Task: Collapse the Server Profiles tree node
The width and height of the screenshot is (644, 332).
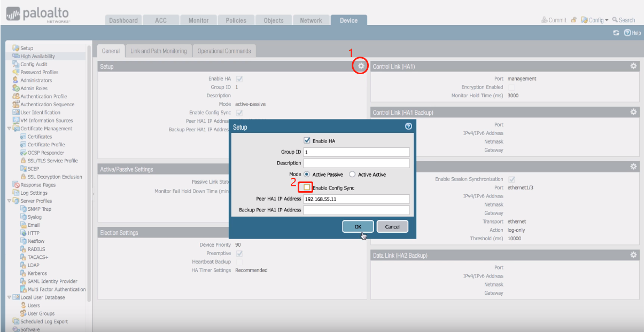Action: 9,201
